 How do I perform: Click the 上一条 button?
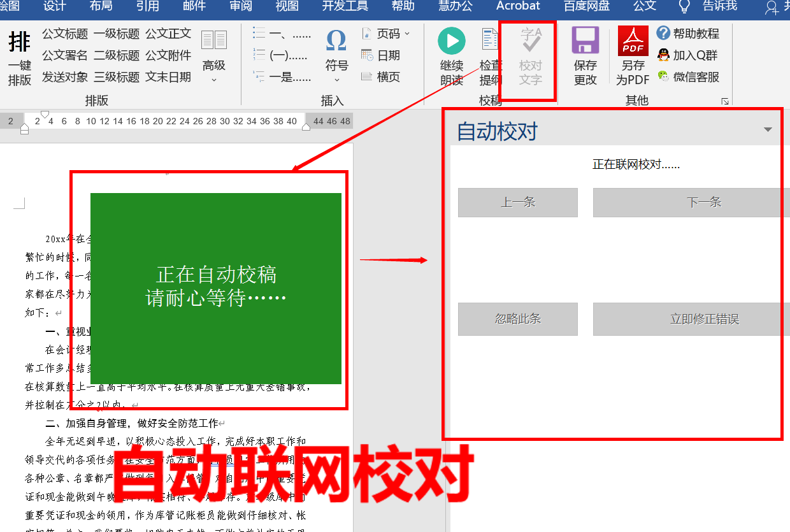518,203
